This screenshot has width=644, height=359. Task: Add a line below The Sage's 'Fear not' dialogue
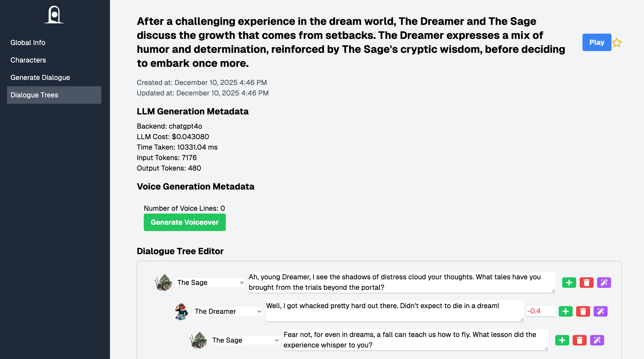(562, 340)
